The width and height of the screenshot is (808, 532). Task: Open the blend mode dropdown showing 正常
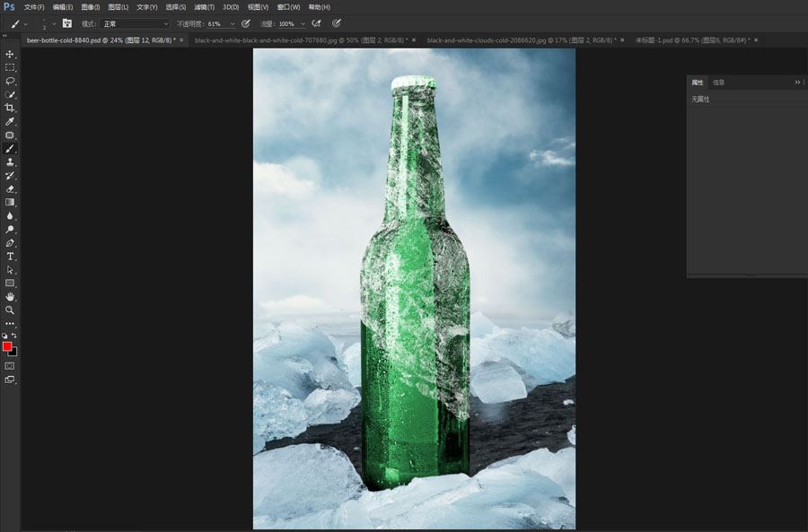pos(135,24)
